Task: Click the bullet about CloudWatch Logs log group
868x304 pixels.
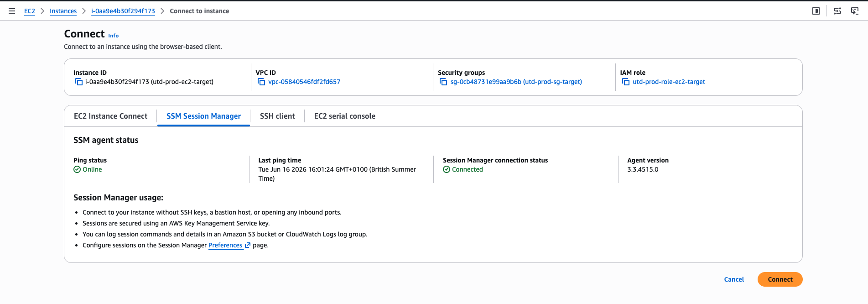Action: pos(225,234)
